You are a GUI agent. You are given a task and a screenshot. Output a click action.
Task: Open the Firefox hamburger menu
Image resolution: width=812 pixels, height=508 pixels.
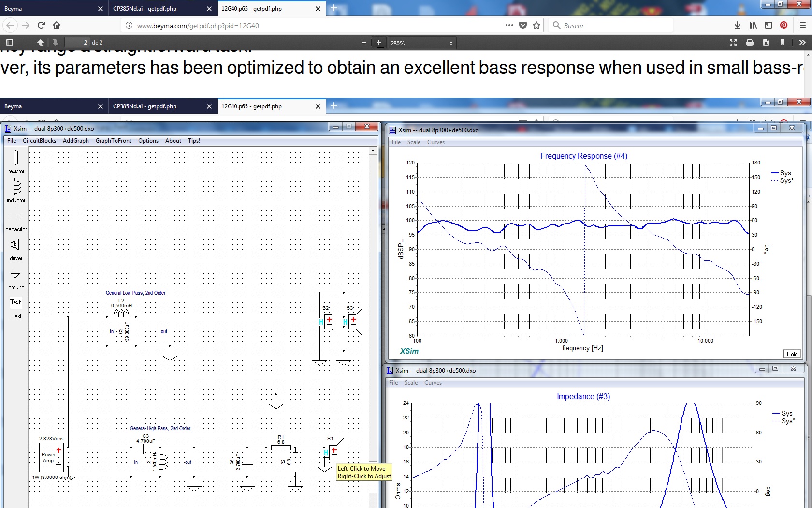point(802,25)
